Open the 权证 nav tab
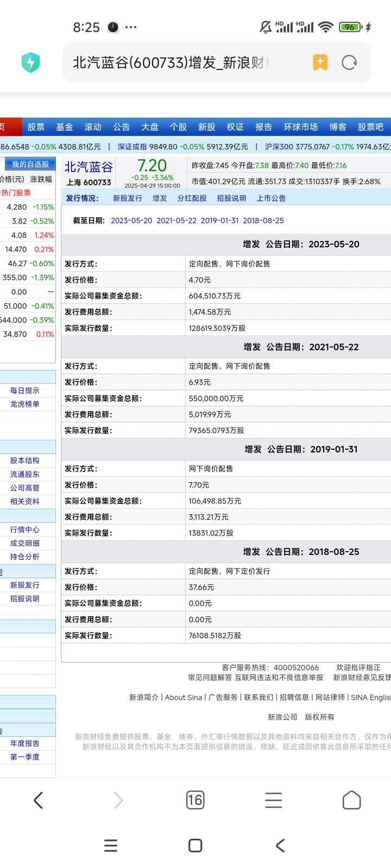Image resolution: width=391 pixels, height=868 pixels. (x=235, y=127)
